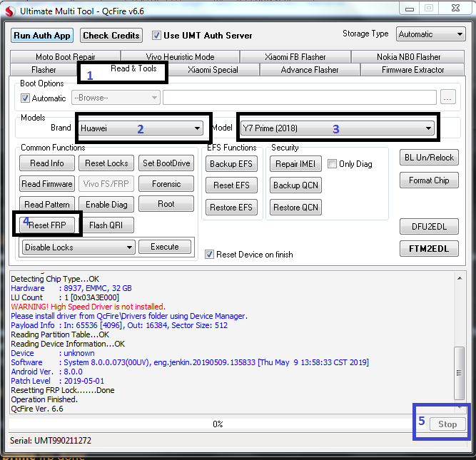
Task: Click the log panel scrollbar thumb
Action: (x=460, y=373)
